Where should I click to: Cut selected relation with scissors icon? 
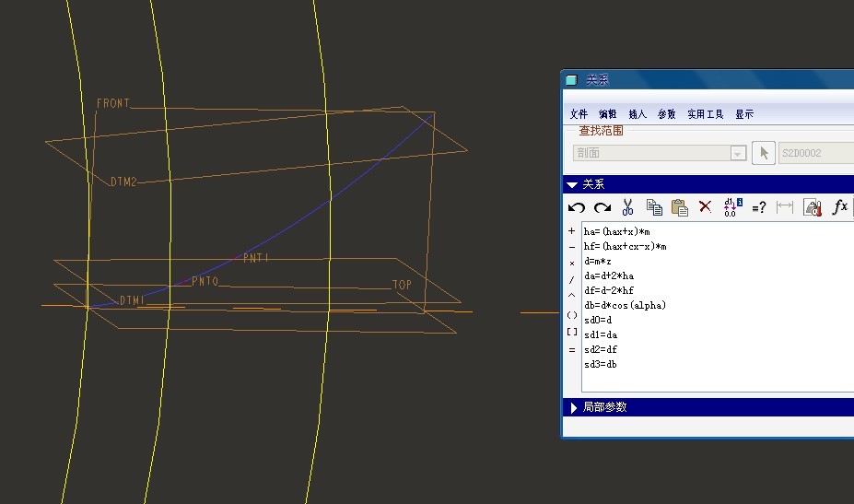628,207
